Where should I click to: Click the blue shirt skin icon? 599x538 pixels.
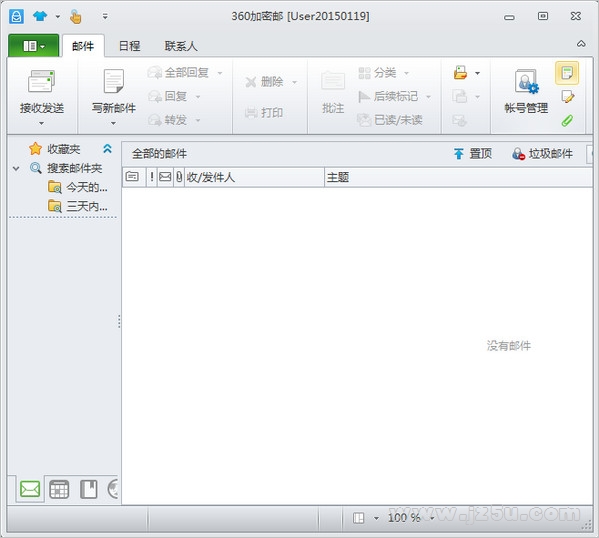click(x=40, y=16)
